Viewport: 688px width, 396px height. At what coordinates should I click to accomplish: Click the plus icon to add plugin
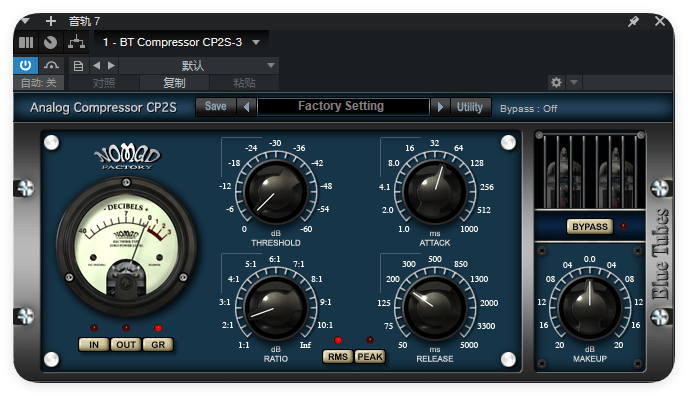coord(51,21)
